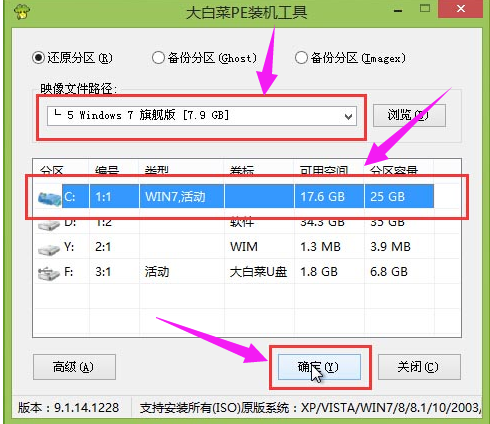
Task: Select the 活动 type cell in F: row
Action: (x=157, y=272)
